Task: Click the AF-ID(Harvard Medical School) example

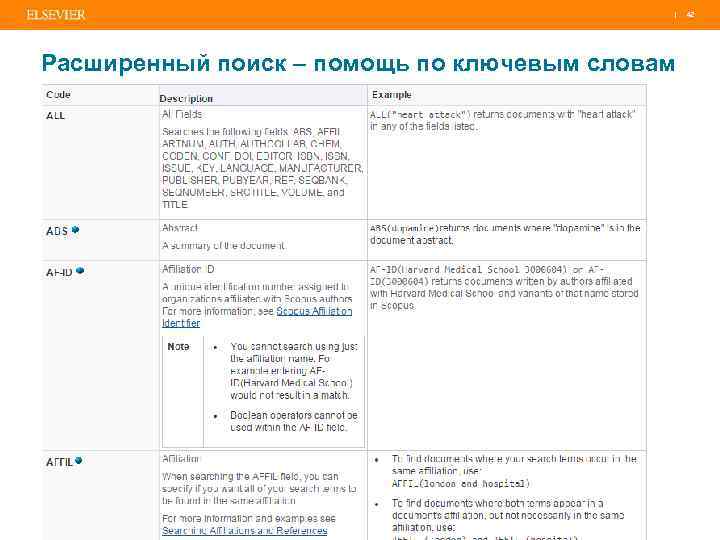Action: pyautogui.click(x=504, y=287)
